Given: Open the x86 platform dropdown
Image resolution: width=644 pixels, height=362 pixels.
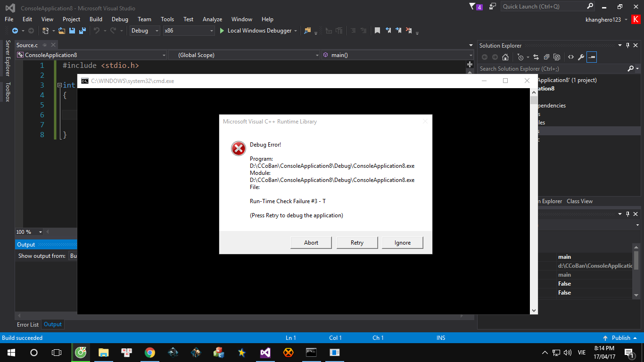Looking at the screenshot, I should [189, 31].
